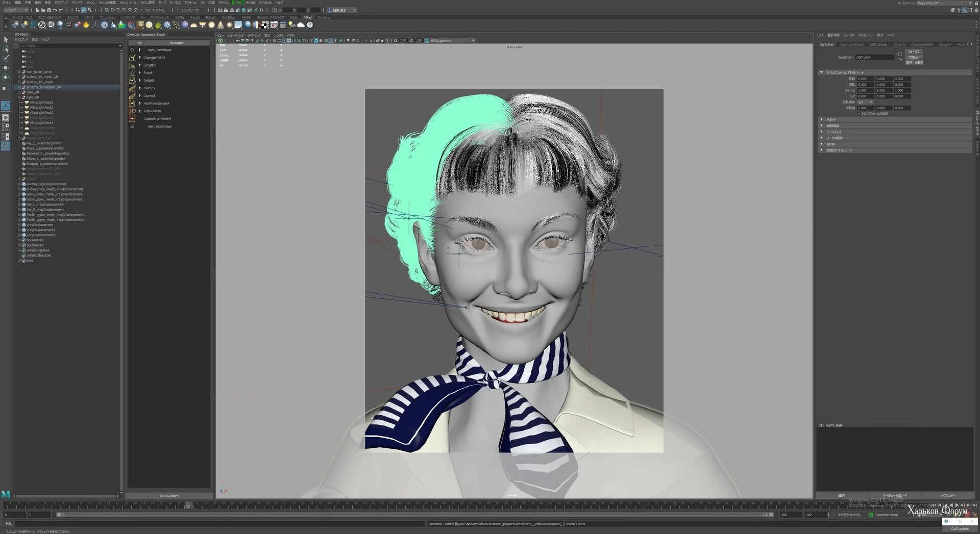Click frame 20 on the time slider

point(188,506)
